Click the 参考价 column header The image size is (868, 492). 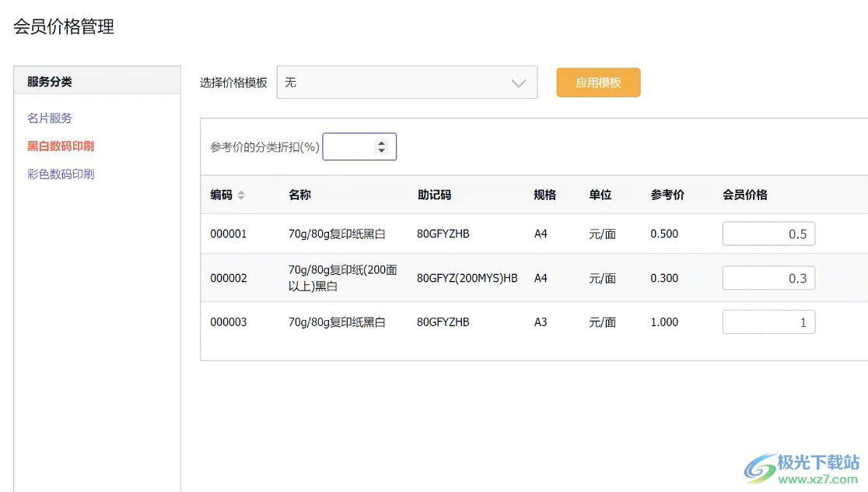(667, 195)
